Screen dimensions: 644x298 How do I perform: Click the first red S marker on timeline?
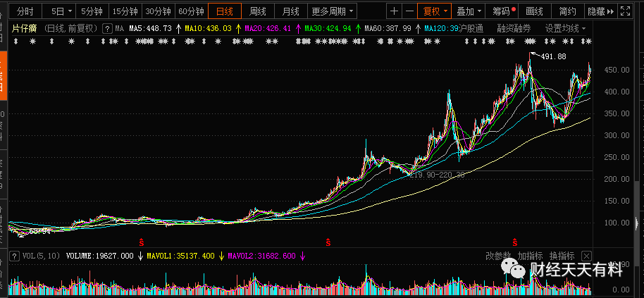coord(142,242)
